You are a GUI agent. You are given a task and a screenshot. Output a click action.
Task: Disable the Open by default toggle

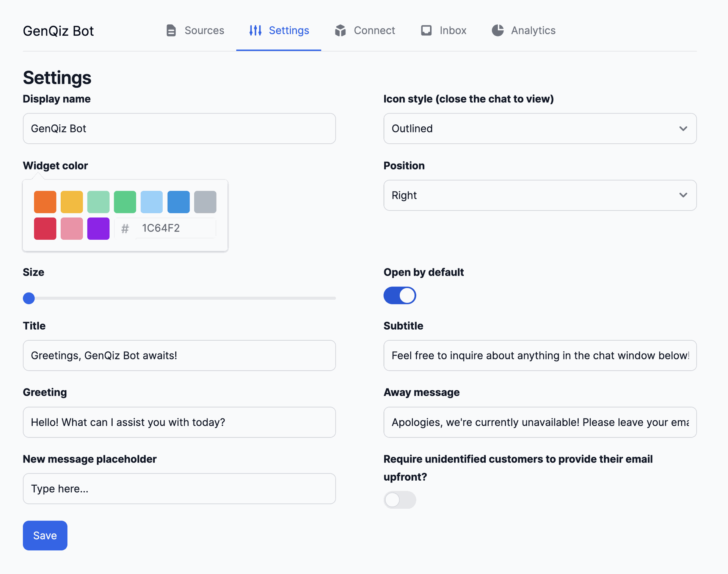[x=400, y=296]
